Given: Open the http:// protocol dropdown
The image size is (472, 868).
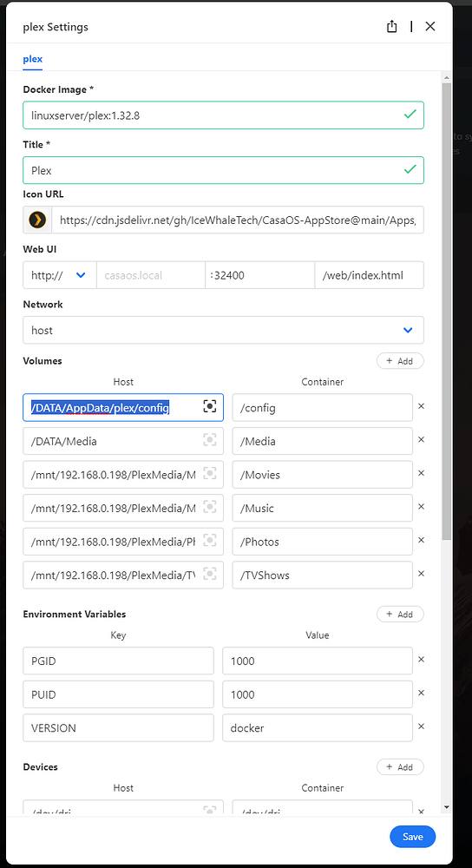Looking at the screenshot, I should pyautogui.click(x=60, y=275).
